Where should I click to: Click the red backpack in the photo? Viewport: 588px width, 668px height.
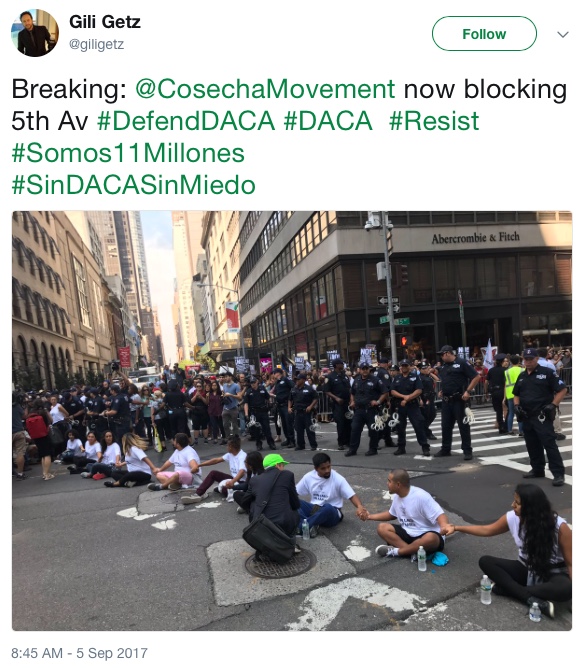point(37,426)
